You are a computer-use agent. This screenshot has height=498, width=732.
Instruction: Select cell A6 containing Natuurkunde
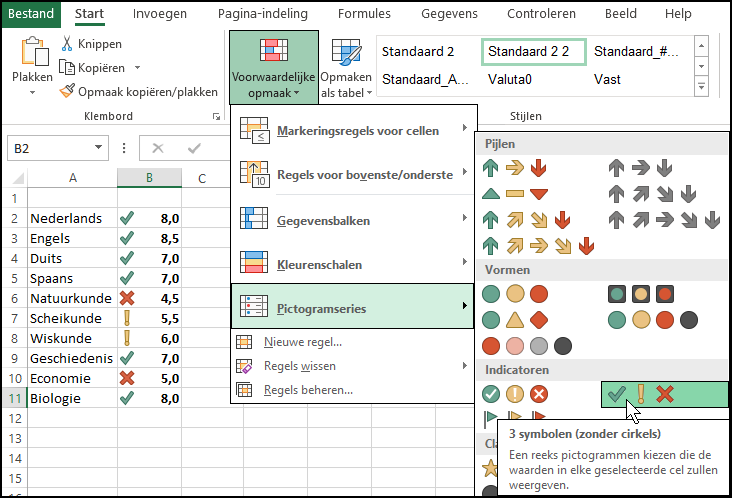[x=72, y=298]
